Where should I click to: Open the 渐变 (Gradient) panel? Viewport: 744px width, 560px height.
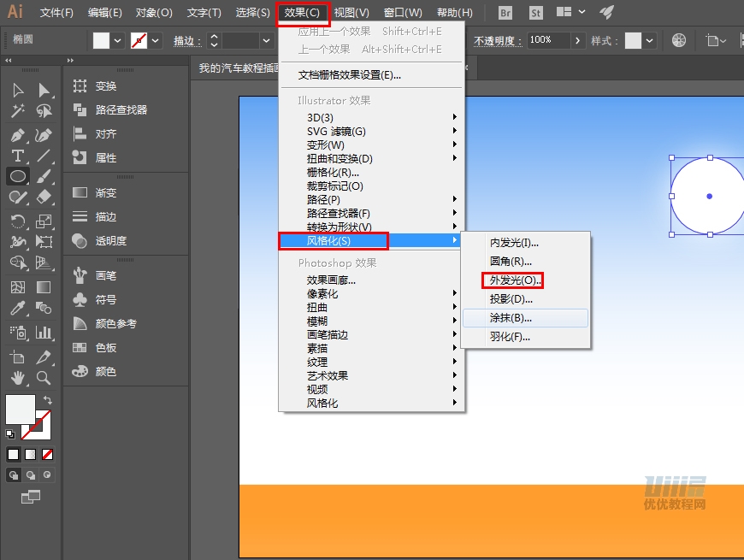108,192
